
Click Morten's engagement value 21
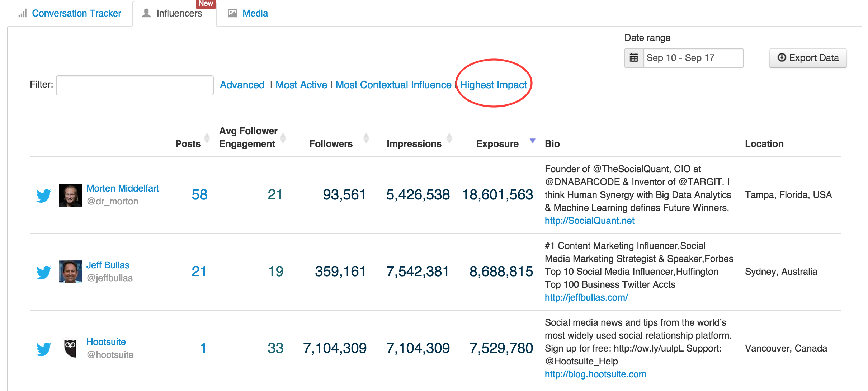275,195
